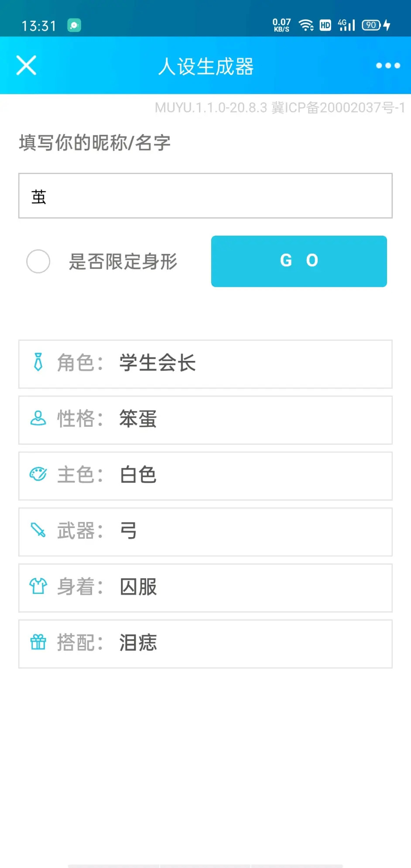Tap the battery indicator in status bar
Viewport: 411px width, 868px height.
[372, 25]
